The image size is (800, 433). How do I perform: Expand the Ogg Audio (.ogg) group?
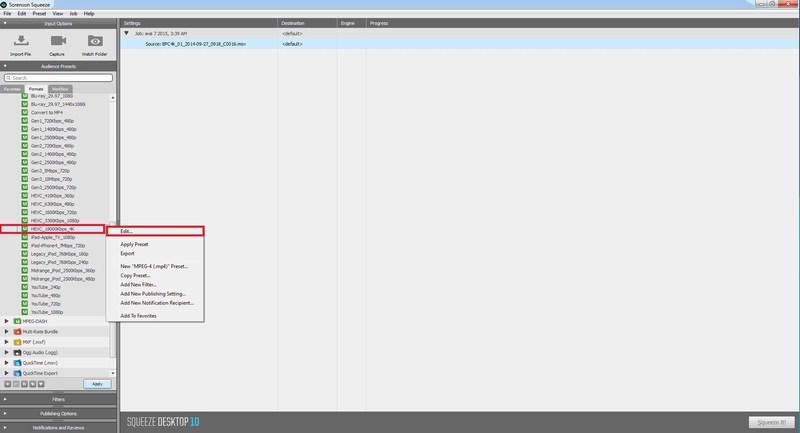click(7, 352)
